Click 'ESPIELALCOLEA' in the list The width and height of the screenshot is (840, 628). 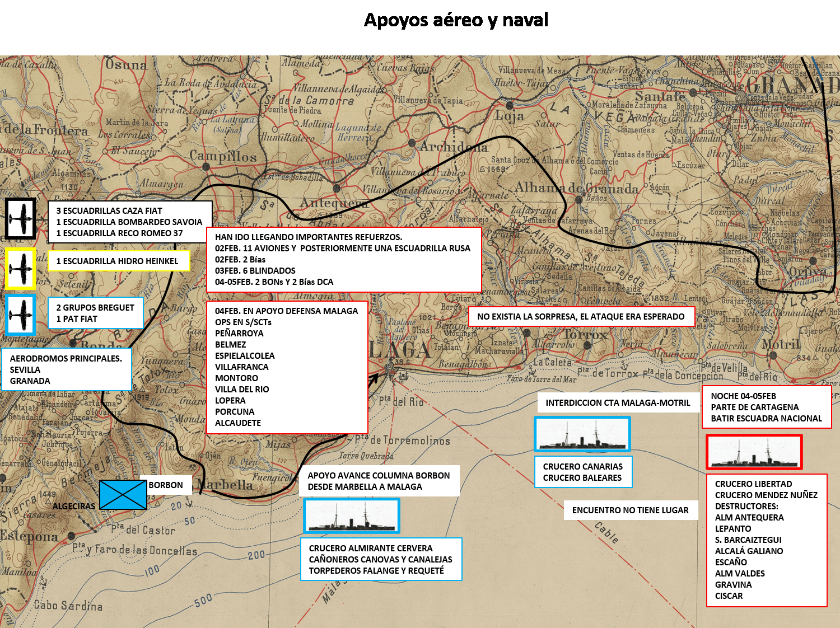coord(245,356)
